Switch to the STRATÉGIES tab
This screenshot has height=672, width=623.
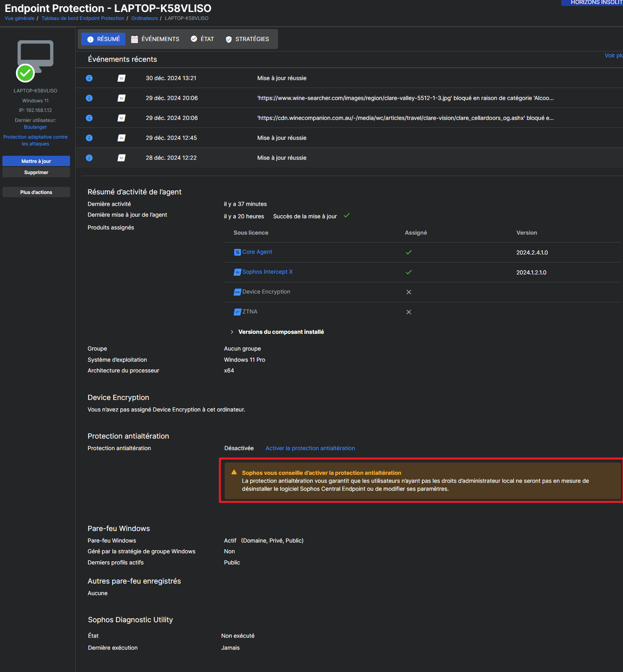click(247, 39)
